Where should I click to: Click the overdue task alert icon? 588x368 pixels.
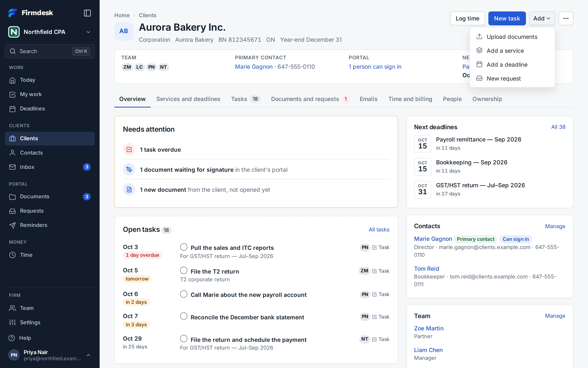coord(129,149)
